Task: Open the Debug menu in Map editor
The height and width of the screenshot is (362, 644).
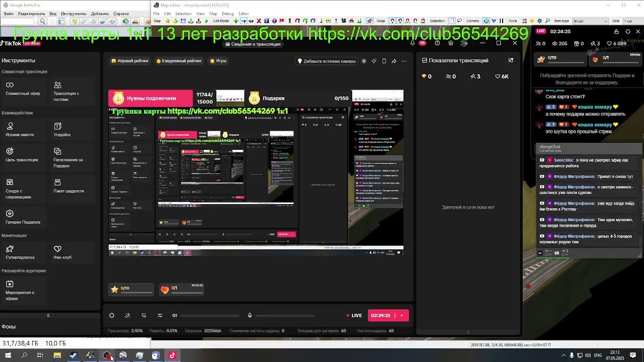Action: pyautogui.click(x=228, y=14)
